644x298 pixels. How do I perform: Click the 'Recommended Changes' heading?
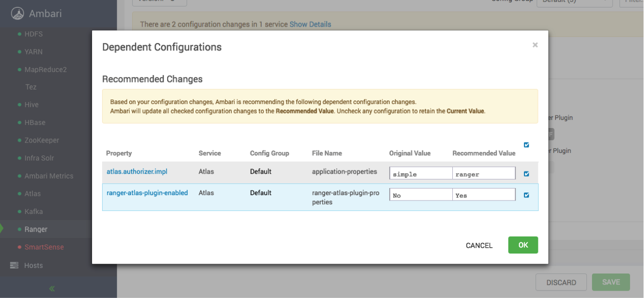pyautogui.click(x=153, y=79)
